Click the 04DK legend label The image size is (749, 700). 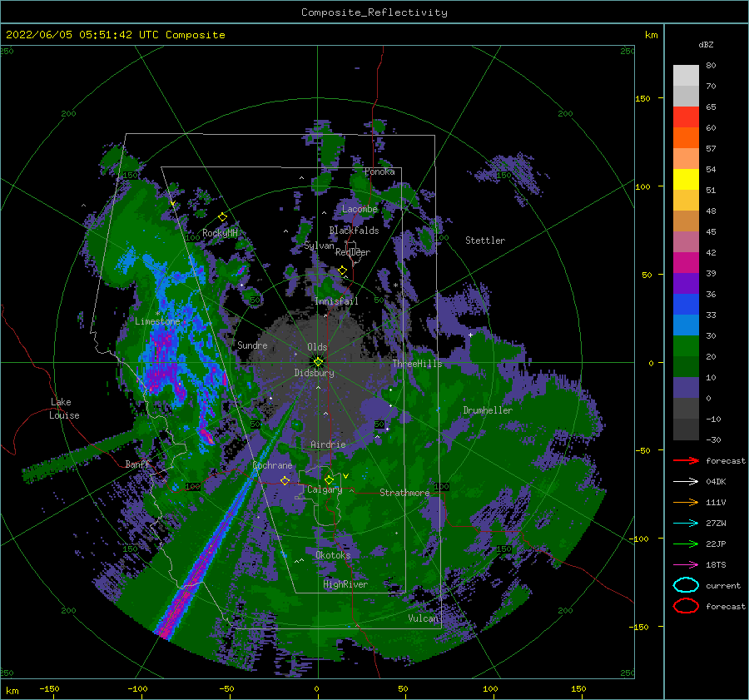tap(716, 482)
